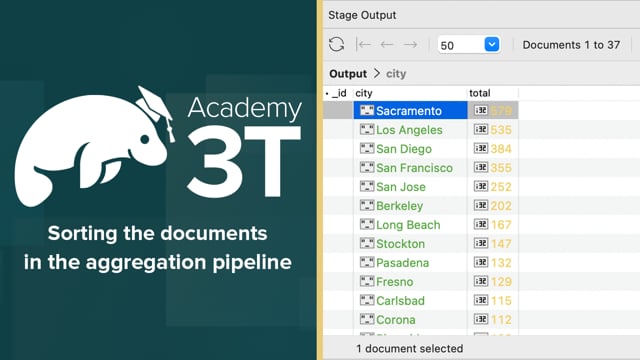Click int32 type icon beside 384
The image size is (640, 360).
(480, 148)
